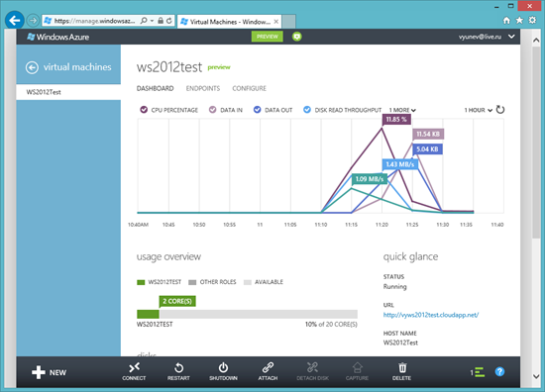545x392 pixels.
Task: Click the NEW plus icon
Action: 39,372
